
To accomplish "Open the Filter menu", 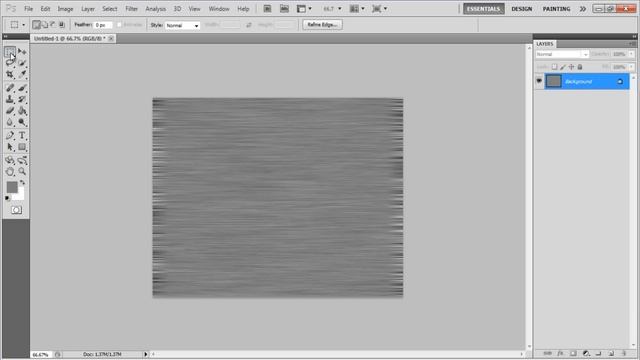I will click(x=131, y=9).
